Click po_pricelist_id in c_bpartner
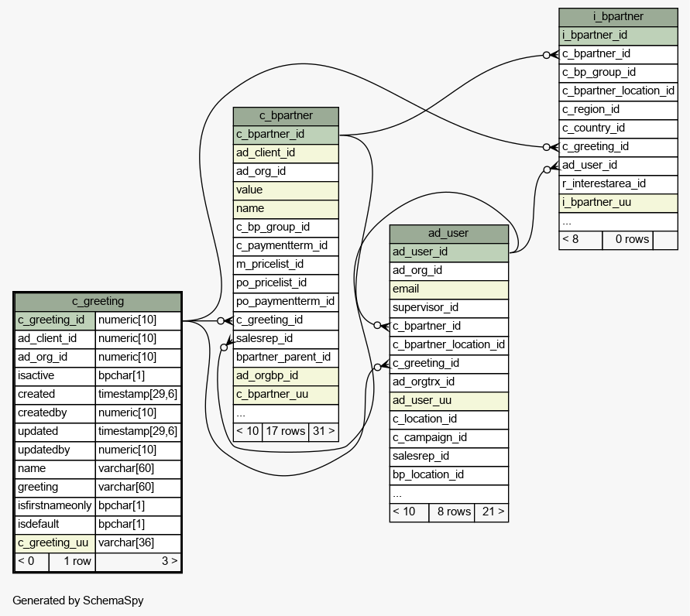Viewport: 690px width, 616px height. (286, 283)
